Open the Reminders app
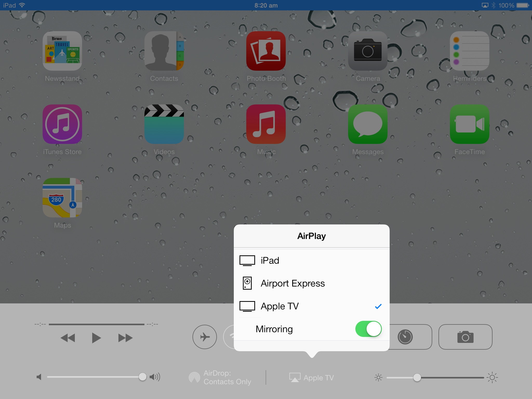 click(469, 51)
